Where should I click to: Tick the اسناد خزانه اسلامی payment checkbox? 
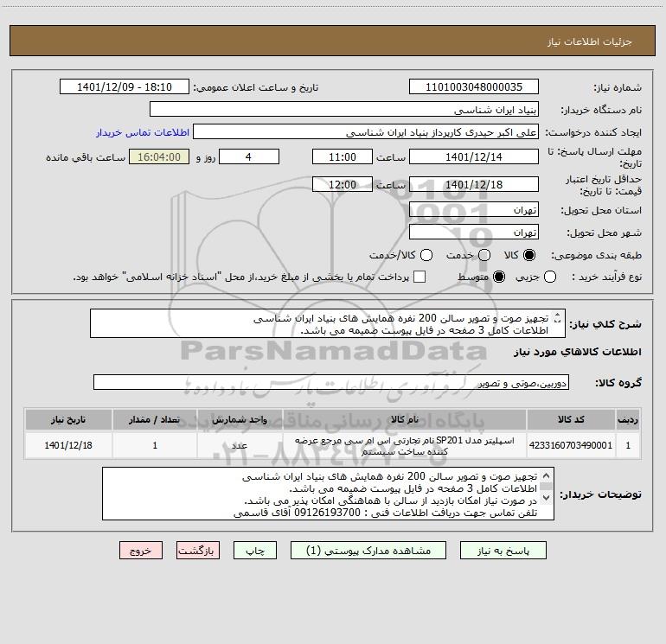419,277
